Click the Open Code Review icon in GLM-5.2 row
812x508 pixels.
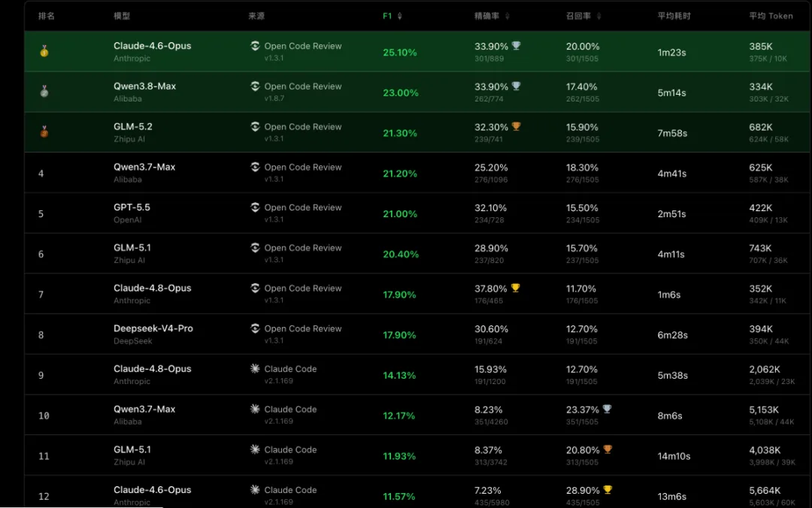[255, 126]
